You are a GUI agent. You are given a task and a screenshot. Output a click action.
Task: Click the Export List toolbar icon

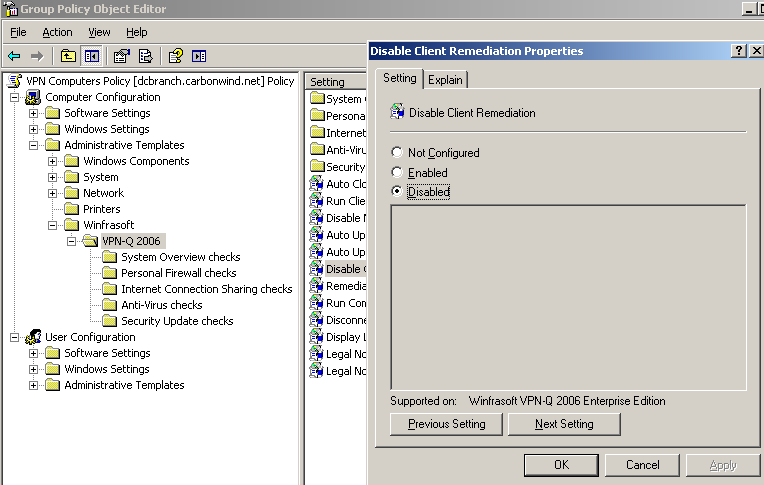tap(145, 57)
